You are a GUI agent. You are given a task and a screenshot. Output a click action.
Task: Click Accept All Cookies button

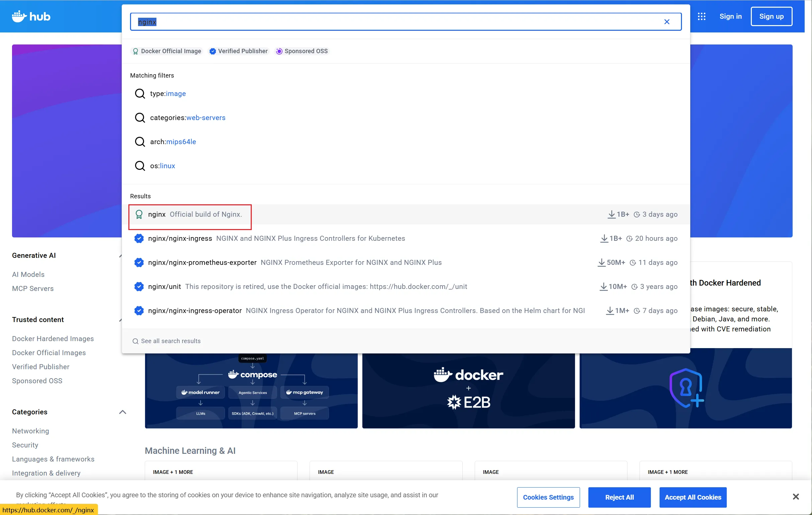tap(693, 497)
